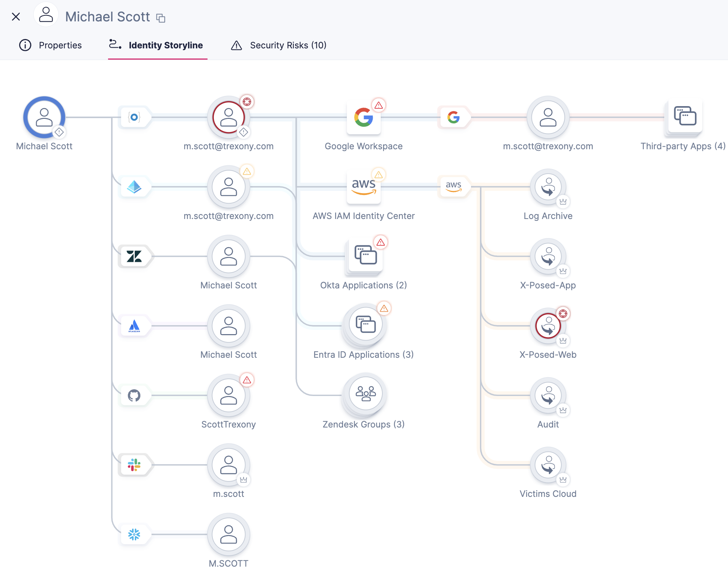Select the Atlassian connector icon
The height and width of the screenshot is (579, 728).
pyautogui.click(x=134, y=326)
